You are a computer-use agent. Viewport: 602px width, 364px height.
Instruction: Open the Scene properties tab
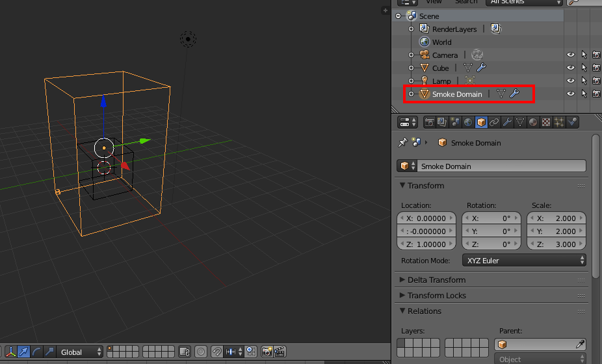[x=455, y=122]
